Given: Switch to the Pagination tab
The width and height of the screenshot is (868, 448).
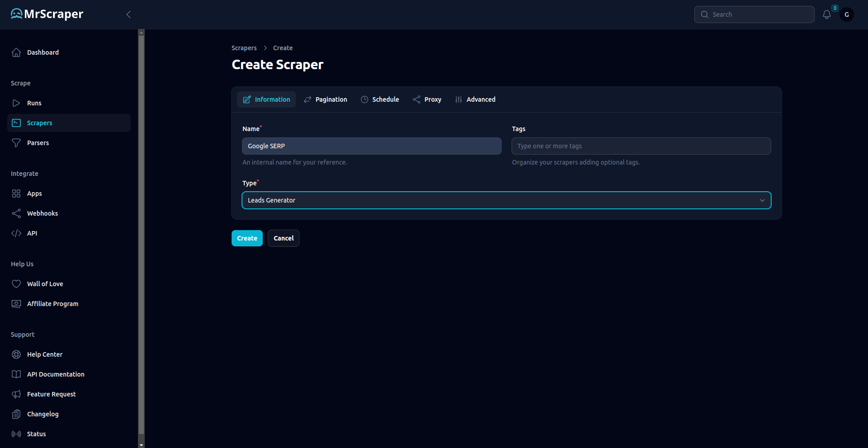Looking at the screenshot, I should (326, 99).
